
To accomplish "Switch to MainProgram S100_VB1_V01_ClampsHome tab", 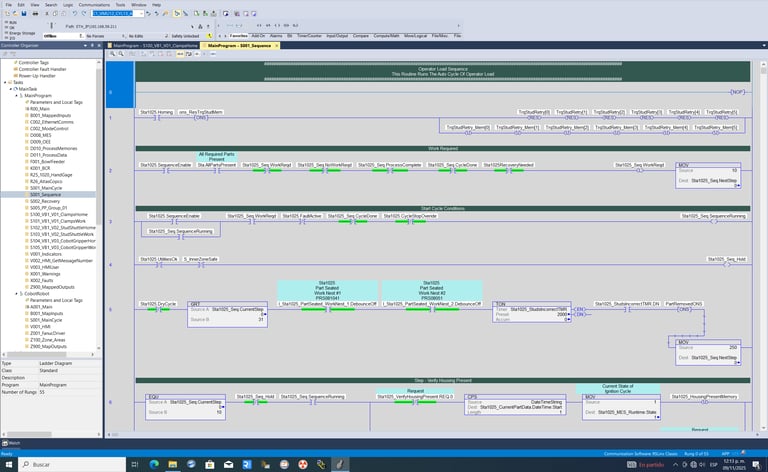I will [x=153, y=46].
